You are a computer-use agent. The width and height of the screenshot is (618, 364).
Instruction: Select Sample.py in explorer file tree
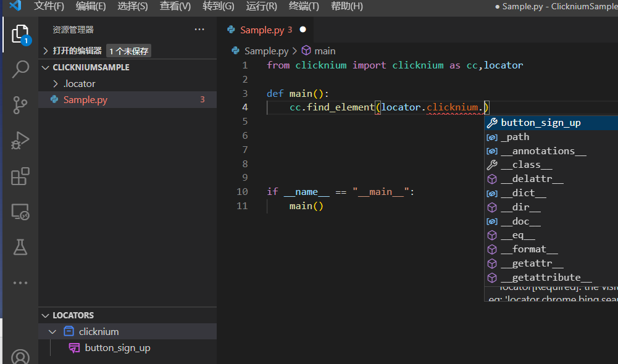point(127,100)
